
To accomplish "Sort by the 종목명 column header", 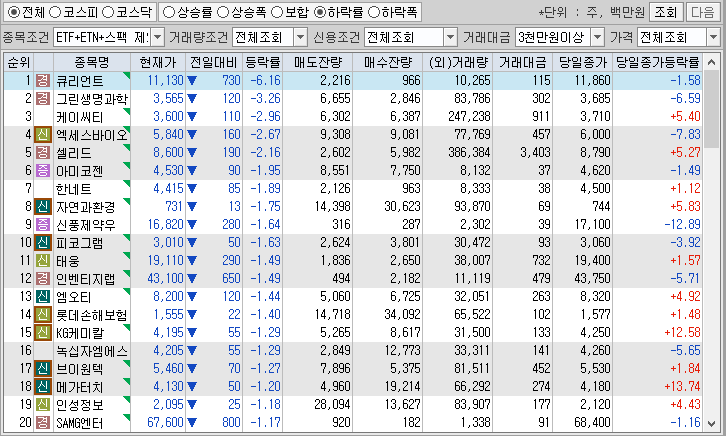I will [92, 62].
